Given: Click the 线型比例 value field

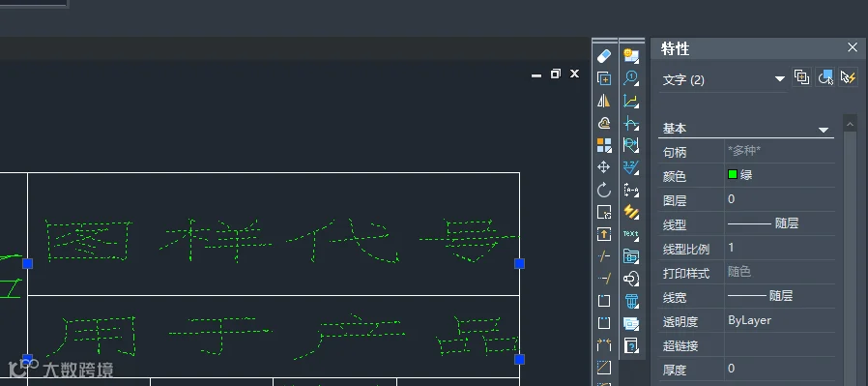Looking at the screenshot, I should tap(779, 248).
